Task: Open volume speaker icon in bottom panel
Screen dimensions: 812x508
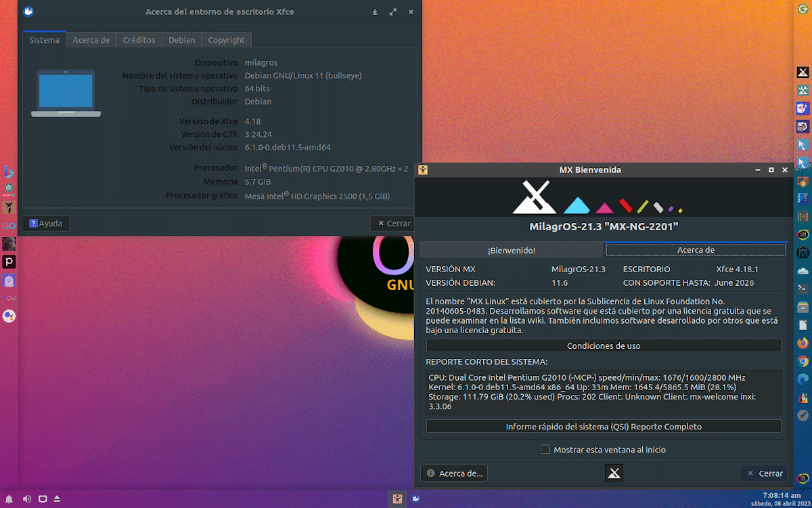Action: tap(26, 499)
